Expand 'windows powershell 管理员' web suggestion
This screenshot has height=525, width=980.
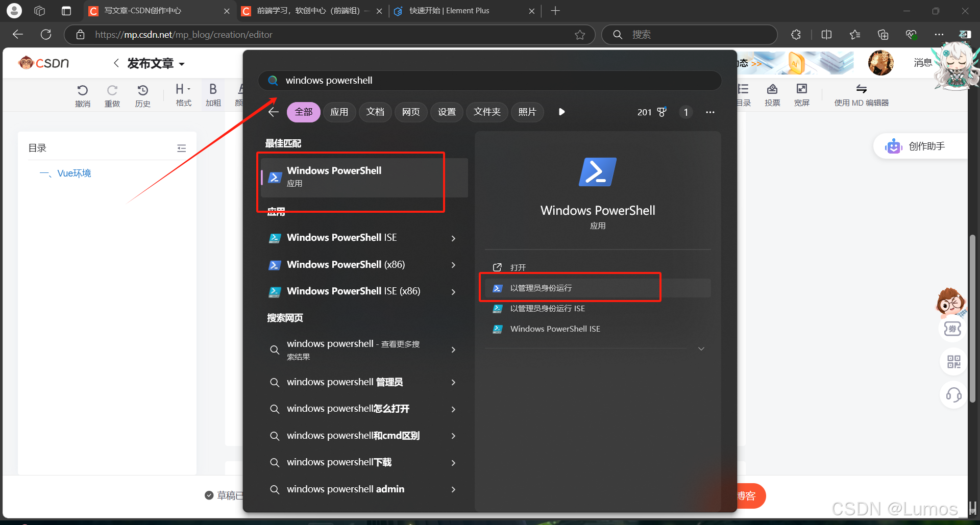453,382
